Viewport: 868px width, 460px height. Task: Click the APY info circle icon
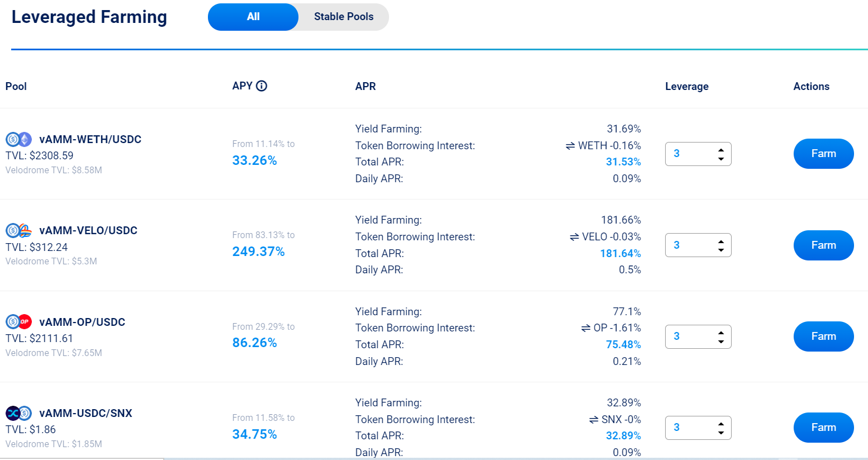[x=262, y=86]
